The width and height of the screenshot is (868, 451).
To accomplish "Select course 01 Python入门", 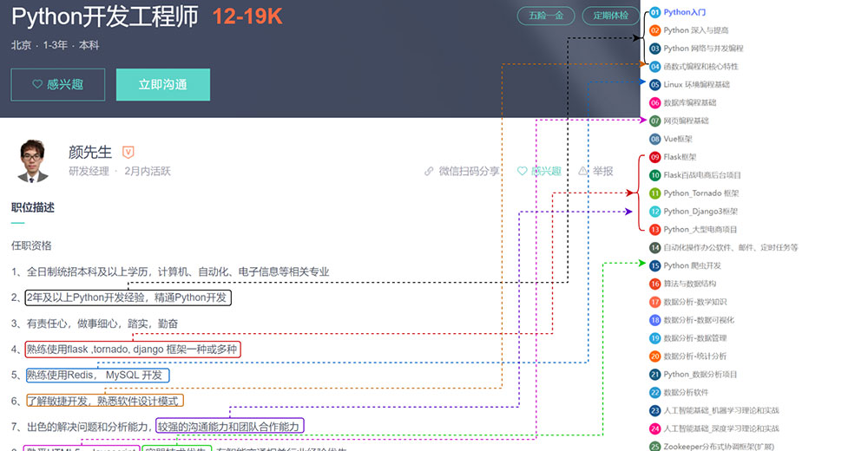I will pyautogui.click(x=684, y=13).
